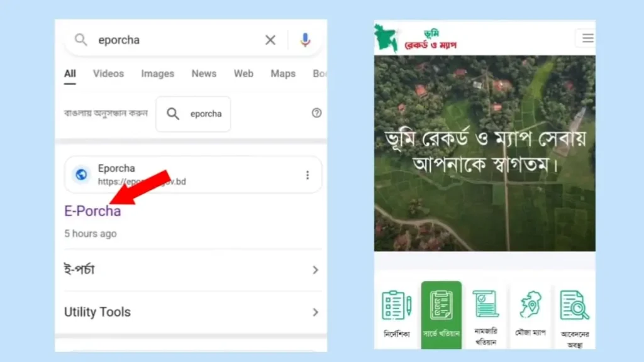Open three-dot options for Eporcha result
The height and width of the screenshot is (362, 644).
tap(307, 175)
